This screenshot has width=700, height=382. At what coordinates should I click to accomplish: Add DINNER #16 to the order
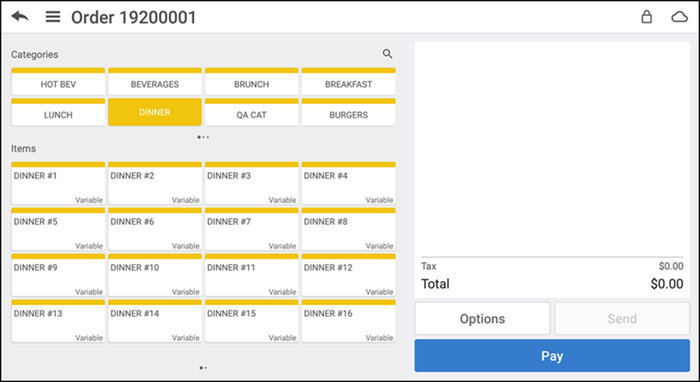[349, 321]
